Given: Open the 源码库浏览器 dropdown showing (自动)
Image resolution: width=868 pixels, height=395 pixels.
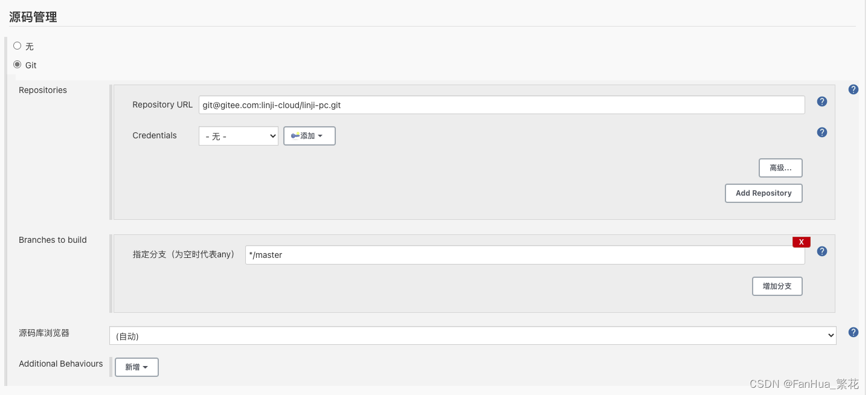Looking at the screenshot, I should [x=473, y=335].
